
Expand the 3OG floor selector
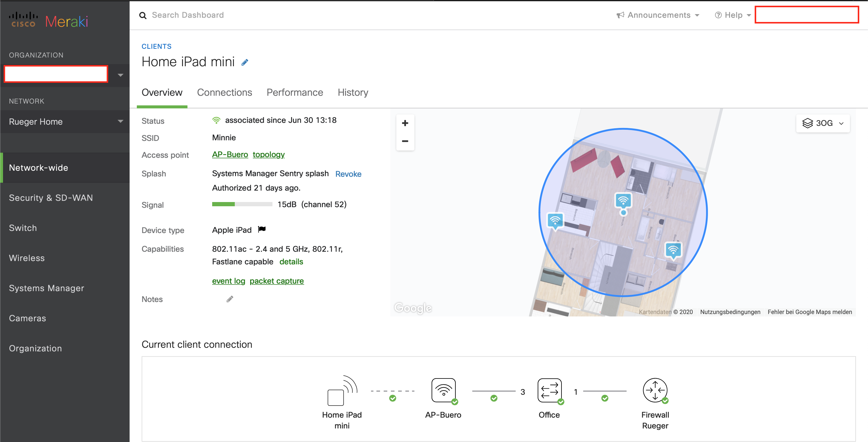point(822,123)
